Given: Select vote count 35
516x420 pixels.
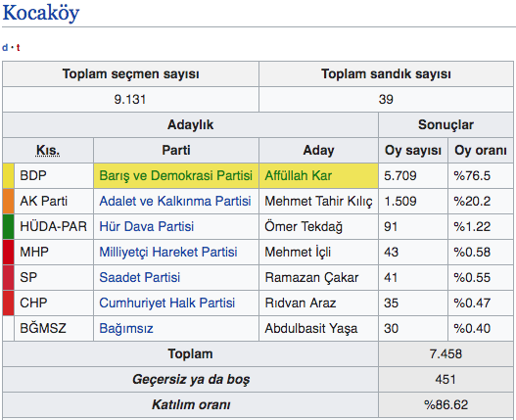Looking at the screenshot, I should tap(391, 303).
